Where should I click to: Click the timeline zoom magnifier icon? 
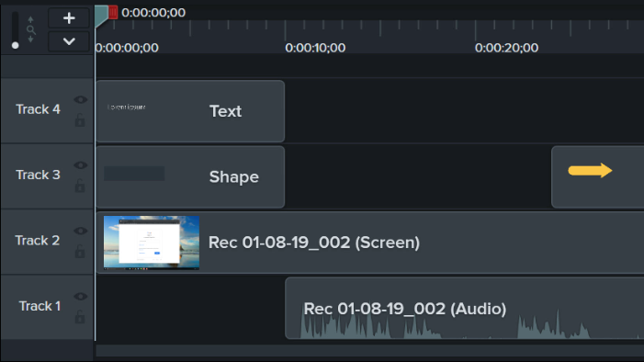[x=31, y=29]
